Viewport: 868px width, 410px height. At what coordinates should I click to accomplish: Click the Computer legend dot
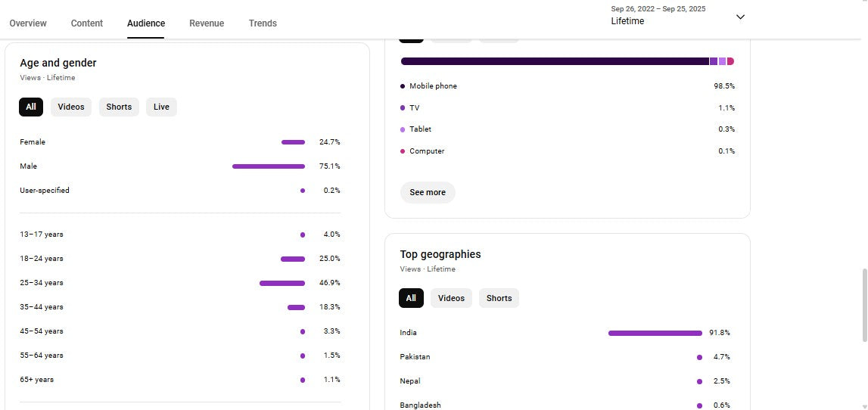click(x=403, y=151)
